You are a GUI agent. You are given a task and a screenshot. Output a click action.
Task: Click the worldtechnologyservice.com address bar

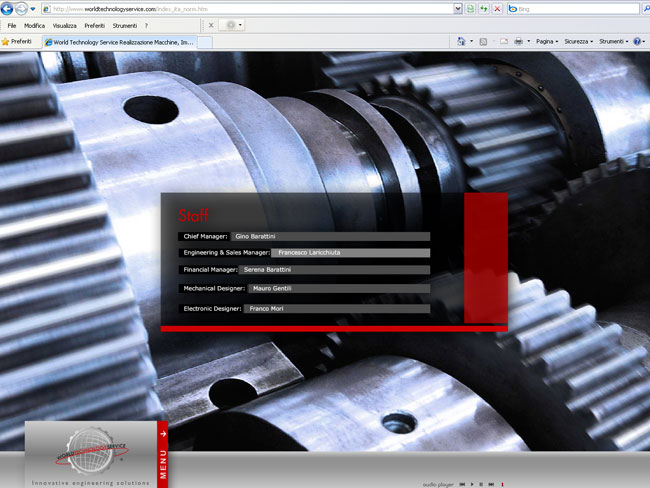249,9
